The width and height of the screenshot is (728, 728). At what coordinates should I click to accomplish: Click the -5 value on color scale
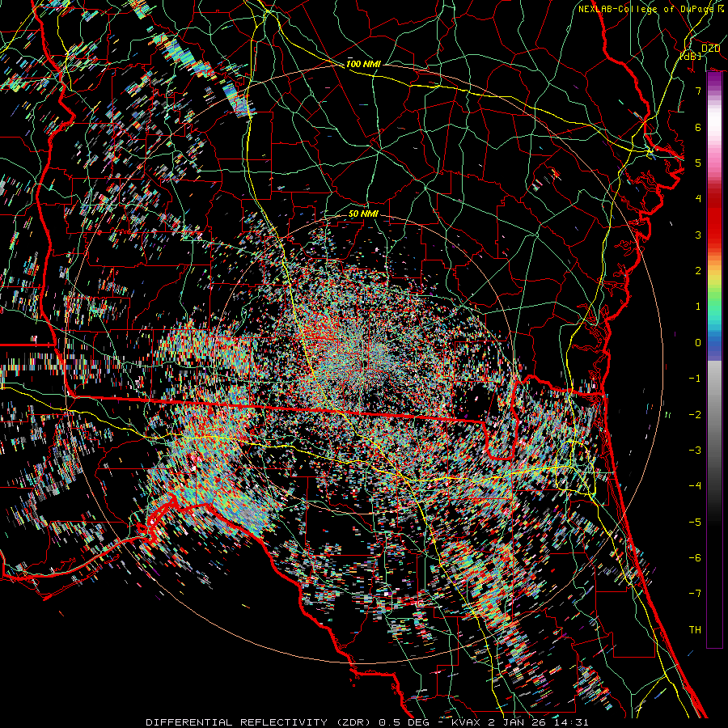(x=695, y=522)
